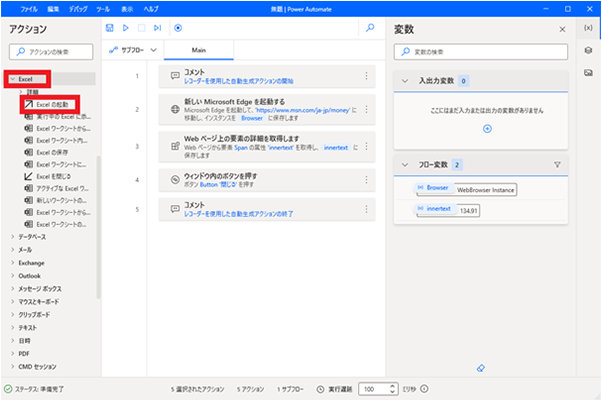Viewport: 602px width, 401px height.
Task: Select the 実行中の Excel に添付 action
Action: (58, 116)
